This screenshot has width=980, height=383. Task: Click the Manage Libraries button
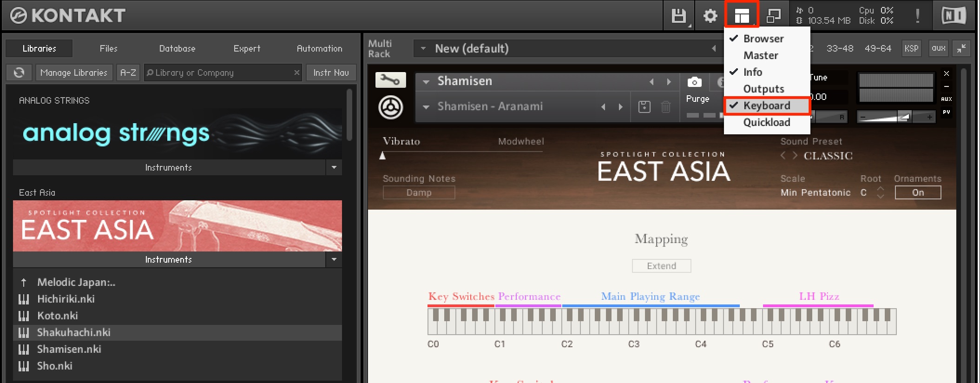pyautogui.click(x=74, y=73)
